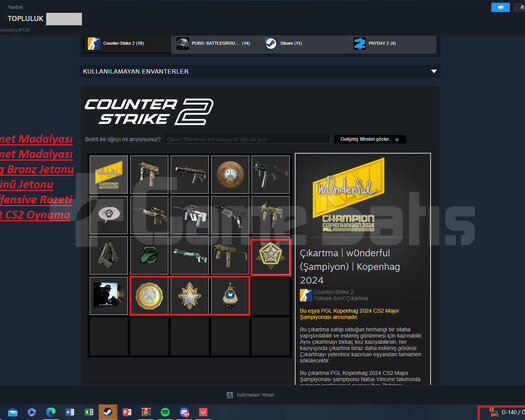The height and width of the screenshot is (420, 525).
Task: Select the pentagon star medal item
Action: [271, 257]
